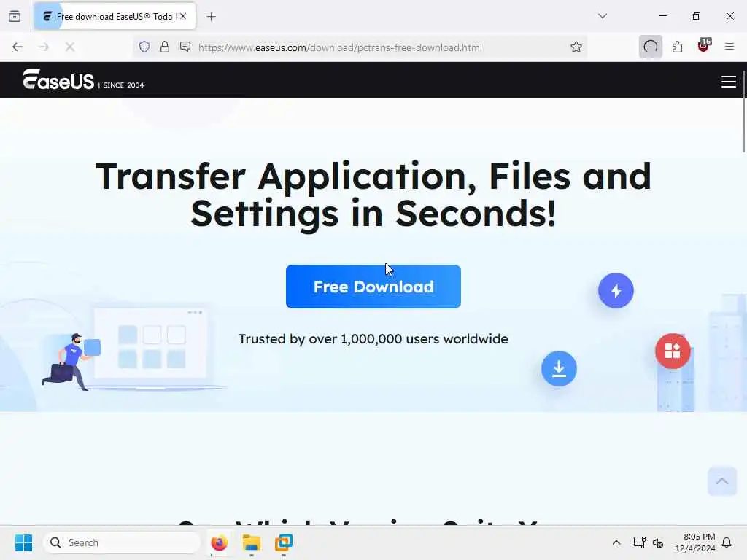Viewport: 747px width, 560px height.
Task: Open the Windows Start menu
Action: tap(23, 542)
